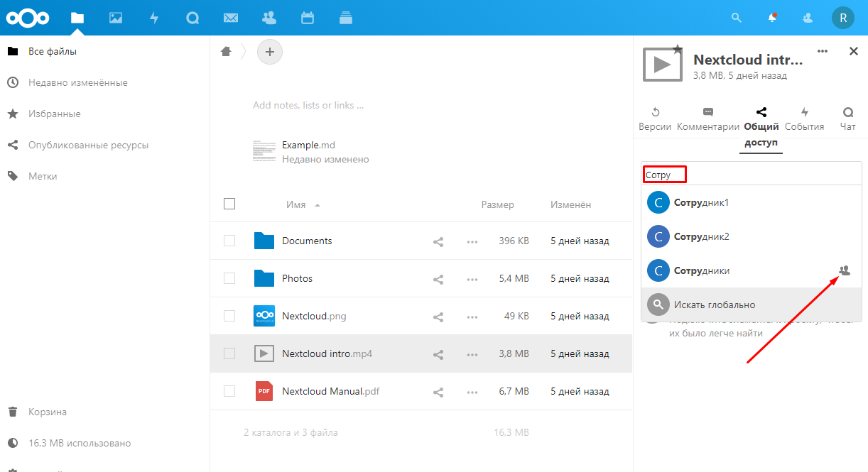Select user Сотрудник2 from suggestions
This screenshot has height=472, width=868.
point(752,236)
